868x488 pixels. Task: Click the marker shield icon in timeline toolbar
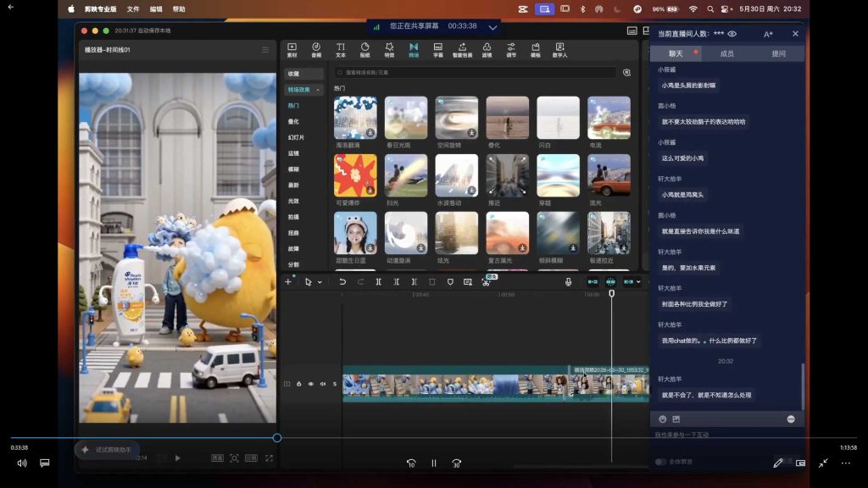click(450, 281)
